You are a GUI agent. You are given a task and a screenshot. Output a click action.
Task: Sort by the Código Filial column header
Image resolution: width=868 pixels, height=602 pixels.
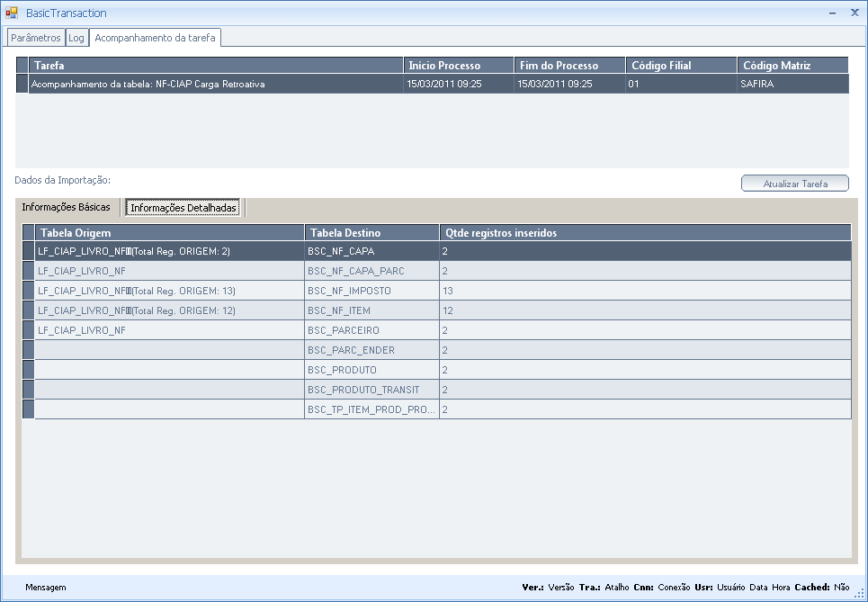pyautogui.click(x=680, y=66)
